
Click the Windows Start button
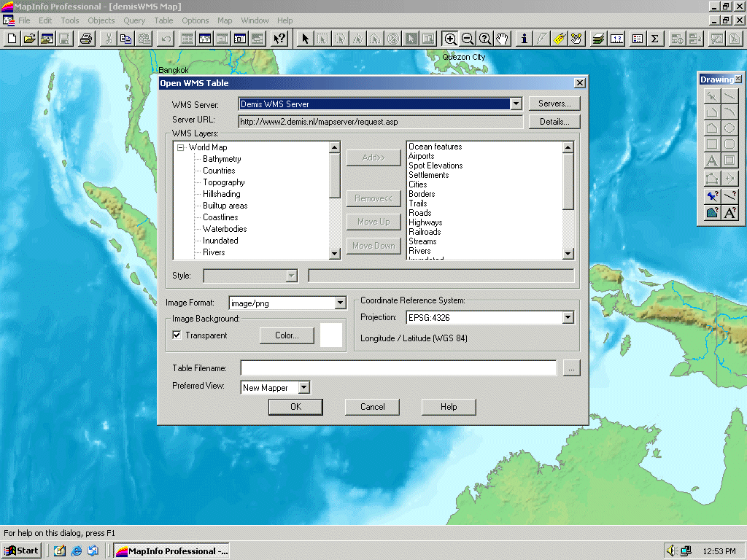point(21,551)
